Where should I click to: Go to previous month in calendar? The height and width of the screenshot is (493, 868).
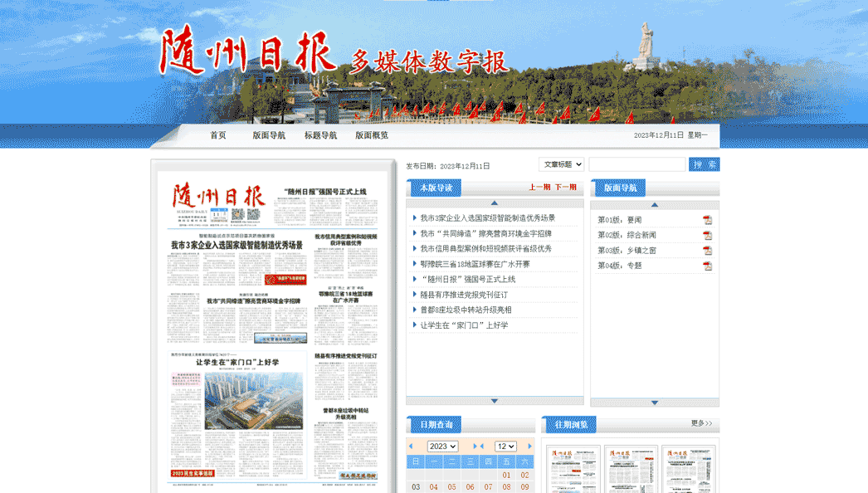[482, 446]
